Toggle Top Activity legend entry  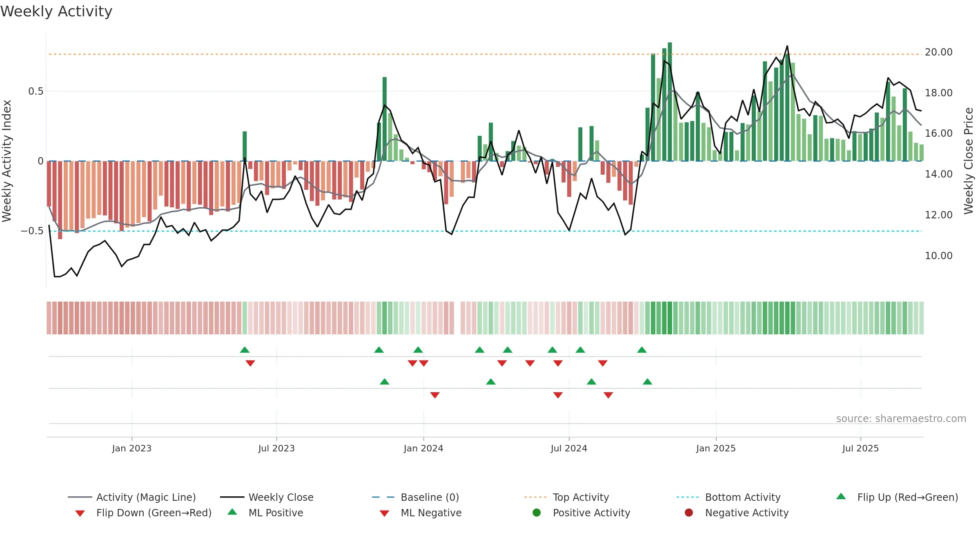pyautogui.click(x=566, y=497)
